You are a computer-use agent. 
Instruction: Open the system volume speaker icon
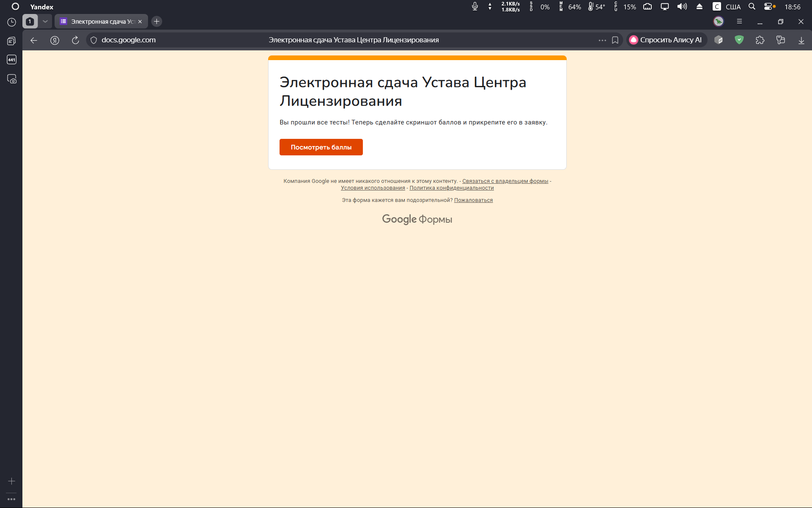point(682,7)
